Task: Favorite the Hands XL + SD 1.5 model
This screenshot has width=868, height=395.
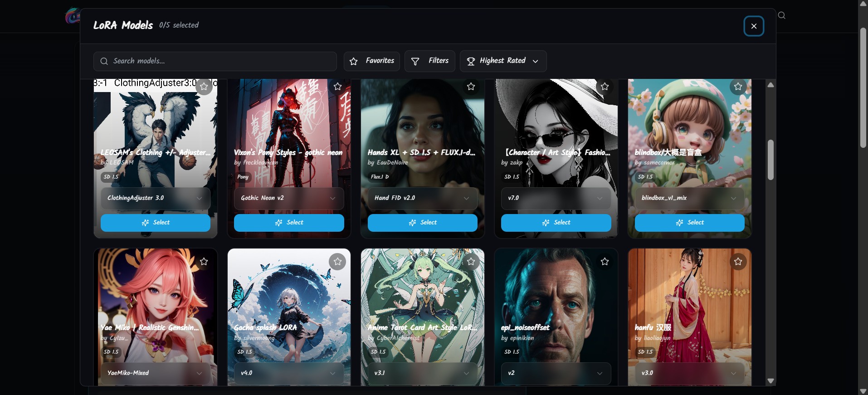Action: (x=471, y=86)
